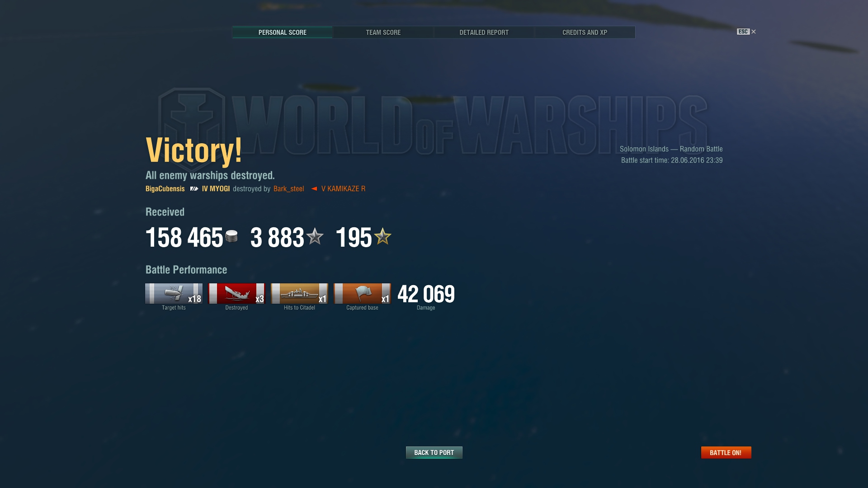The height and width of the screenshot is (488, 868).
Task: Click the Captured base ribbon icon
Action: tap(362, 294)
